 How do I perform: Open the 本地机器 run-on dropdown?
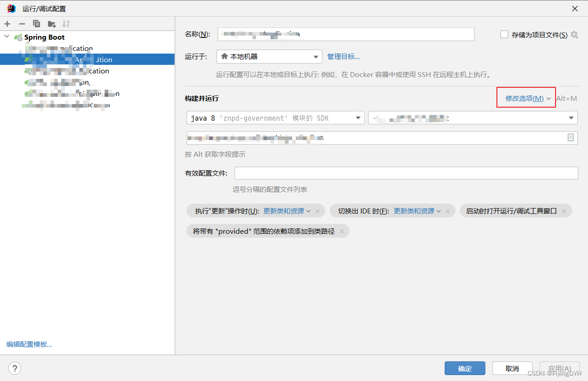[x=269, y=57]
